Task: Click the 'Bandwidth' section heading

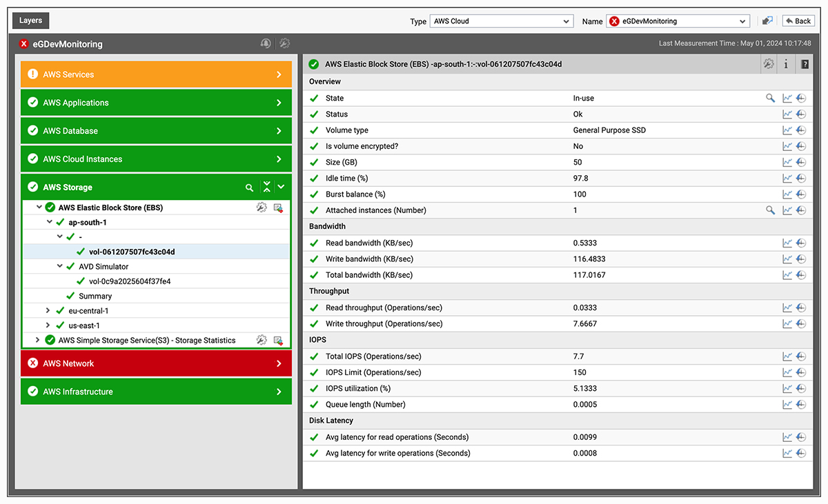Action: (x=327, y=226)
